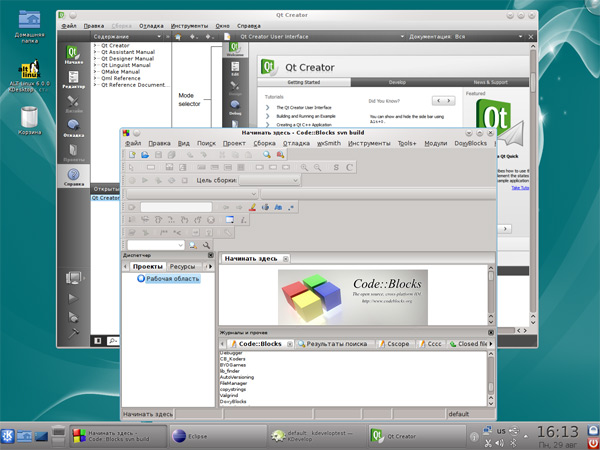600x450 pixels.
Task: Open the Сборка menu in Code::Blocks
Action: pyautogui.click(x=264, y=143)
